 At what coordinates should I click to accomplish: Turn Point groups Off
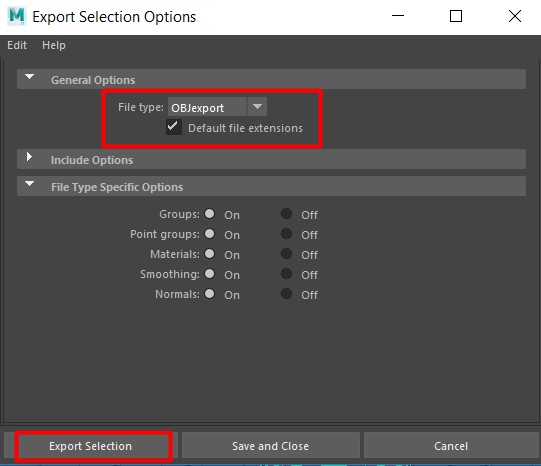286,234
